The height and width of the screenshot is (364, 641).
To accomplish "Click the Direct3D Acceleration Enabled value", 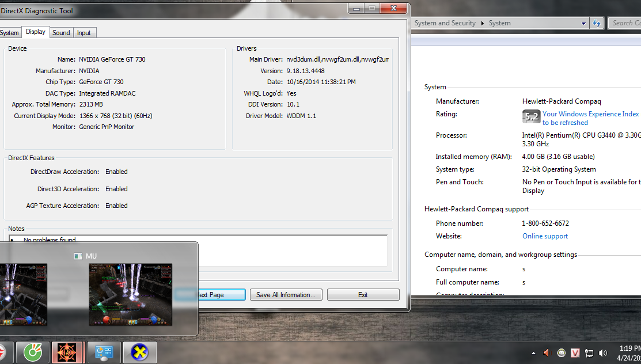I will tap(116, 189).
